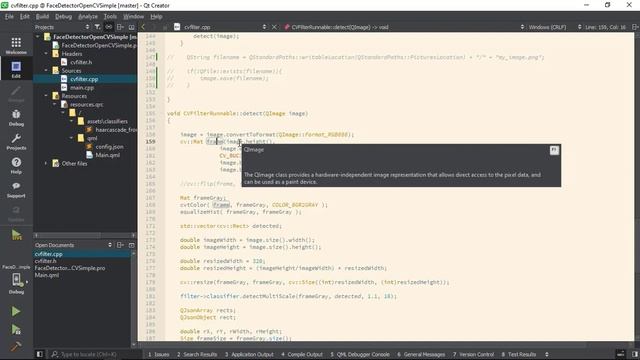Open the Welcome mode
This screenshot has width=640, height=360.
pos(16,45)
